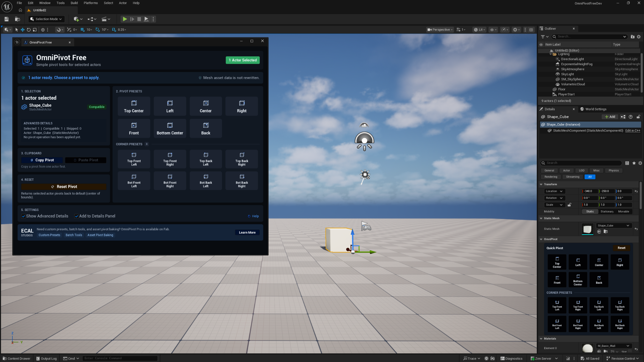Viewport: 644px width, 362px height.
Task: Toggle the Outliner visibility eye column header
Action: (541, 45)
